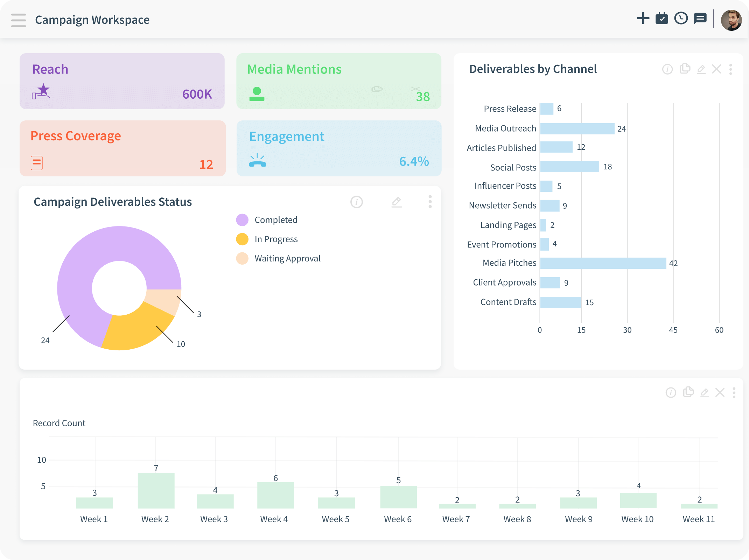Remove the Deliverables by Channel widget
749x560 pixels.
coord(716,69)
